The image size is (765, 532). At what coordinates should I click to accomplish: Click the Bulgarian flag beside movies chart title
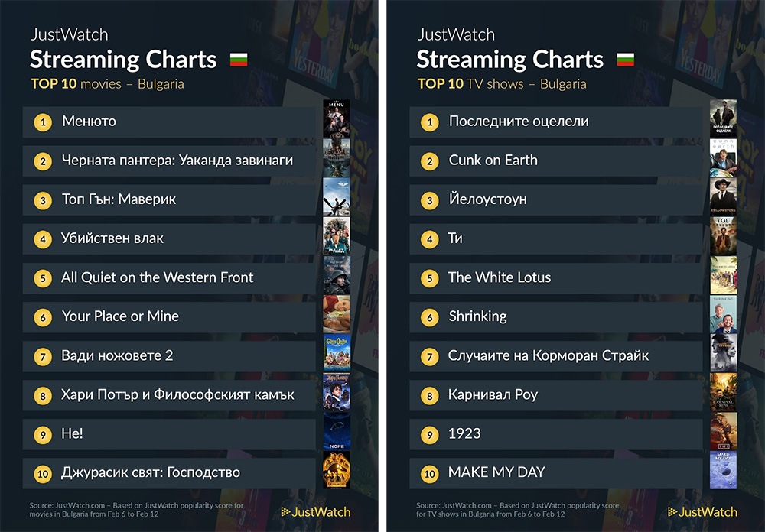tap(239, 60)
